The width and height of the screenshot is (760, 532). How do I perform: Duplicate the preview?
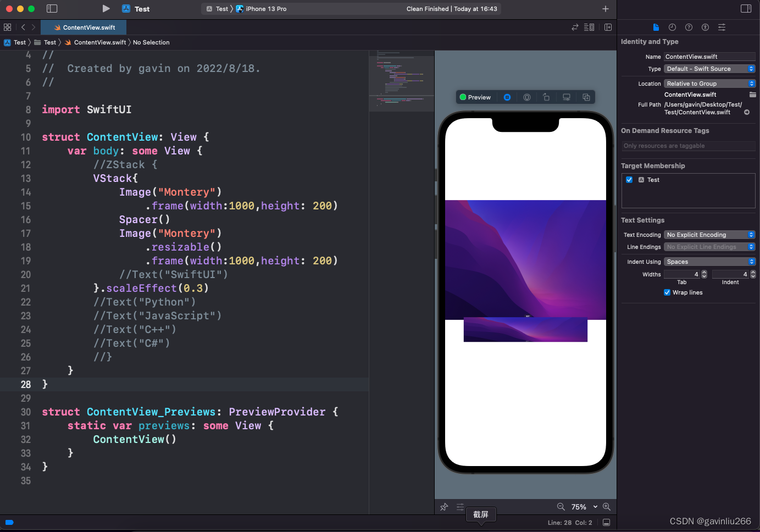coord(586,97)
